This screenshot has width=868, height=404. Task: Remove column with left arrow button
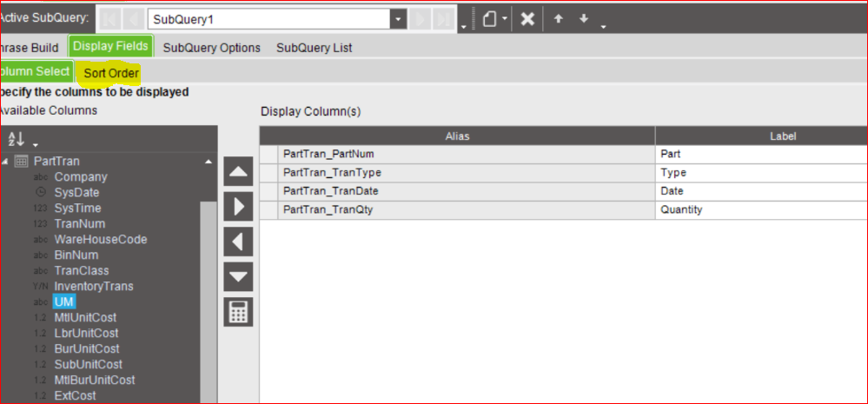238,242
